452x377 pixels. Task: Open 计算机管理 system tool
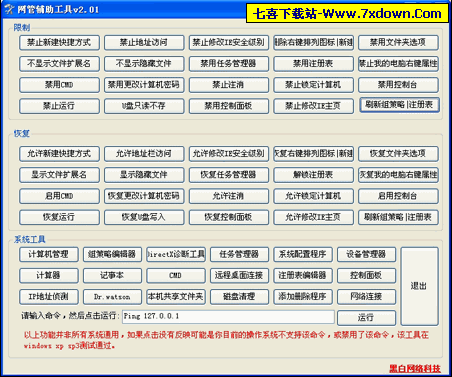coord(49,254)
